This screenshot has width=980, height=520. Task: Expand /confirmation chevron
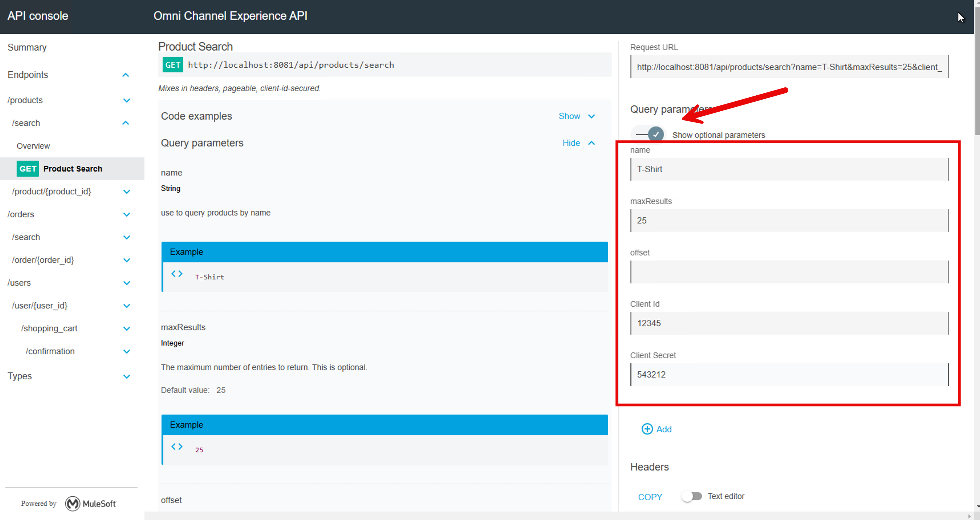coord(127,351)
